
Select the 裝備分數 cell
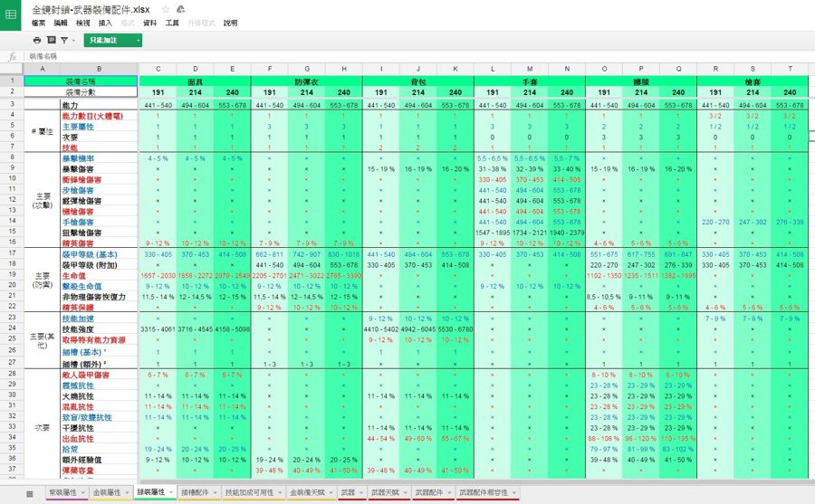[81, 92]
